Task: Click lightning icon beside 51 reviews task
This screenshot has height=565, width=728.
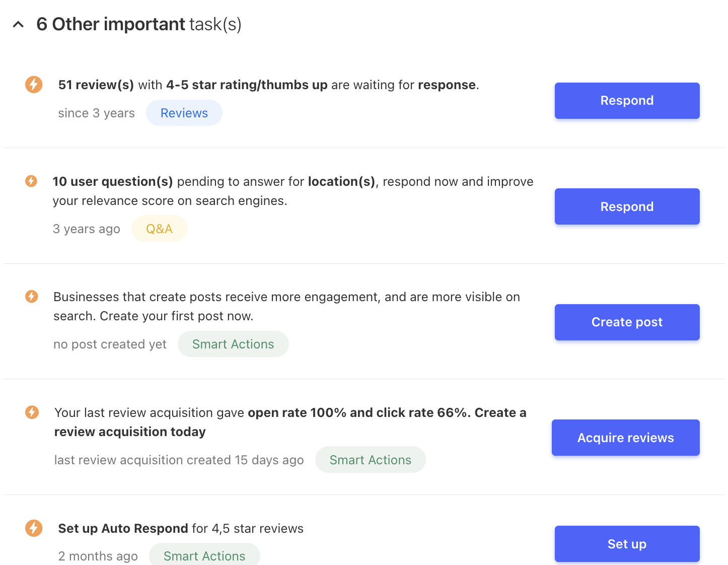Action: click(34, 85)
